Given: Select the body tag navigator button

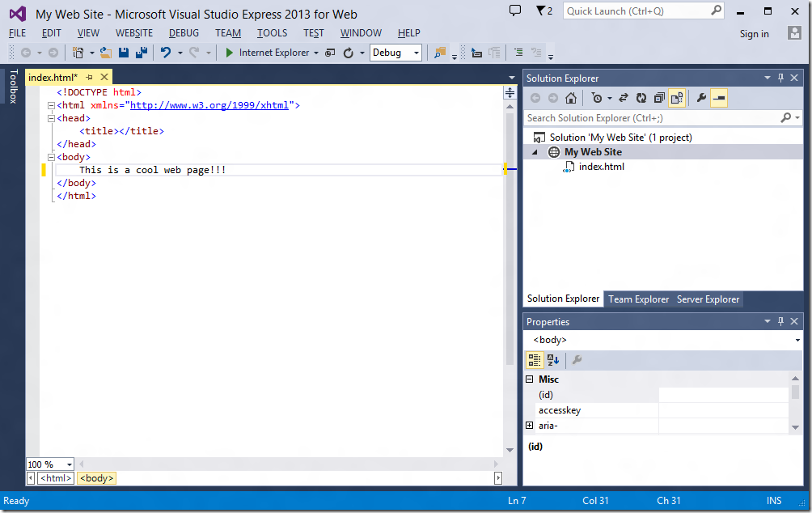Looking at the screenshot, I should (96, 478).
